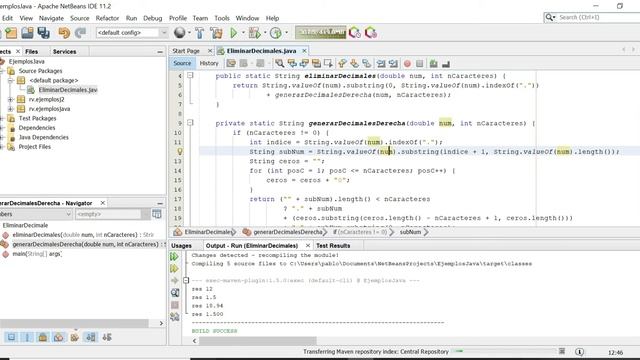Screen dimensions: 640x360
Task: Click Find Next Occurrence editor icon
Action: [x=304, y=63]
